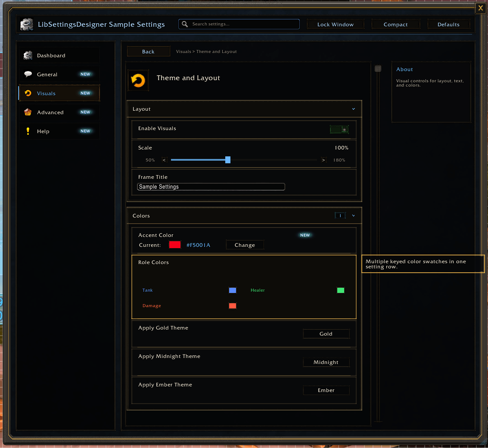488x448 pixels.
Task: Open the Healer green color swatch
Action: pyautogui.click(x=341, y=290)
